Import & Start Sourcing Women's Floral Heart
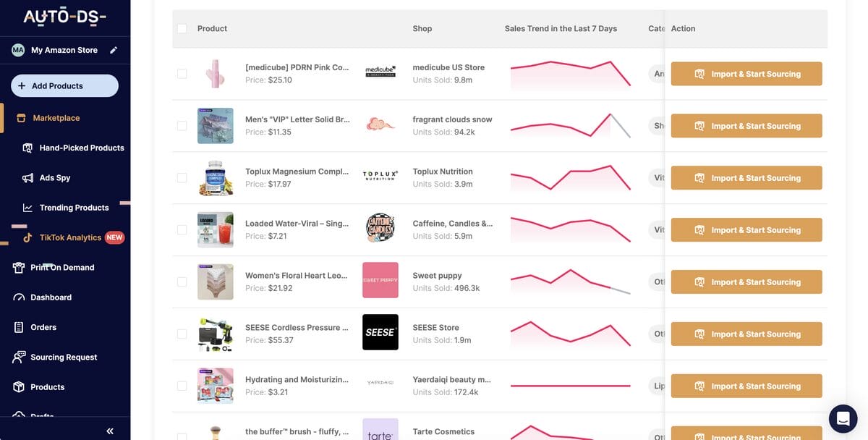 pyautogui.click(x=746, y=282)
